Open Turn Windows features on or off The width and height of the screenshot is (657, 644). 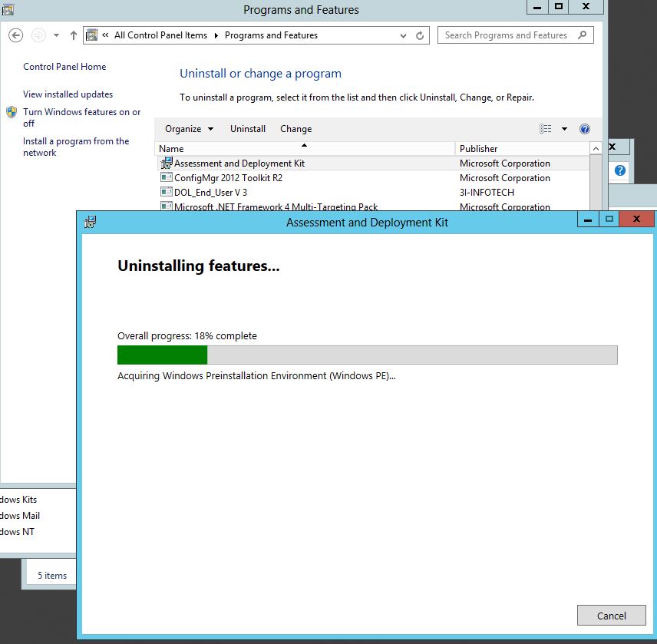click(81, 117)
